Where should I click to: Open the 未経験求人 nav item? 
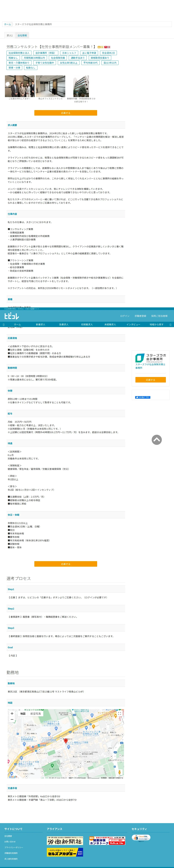click(x=110, y=324)
